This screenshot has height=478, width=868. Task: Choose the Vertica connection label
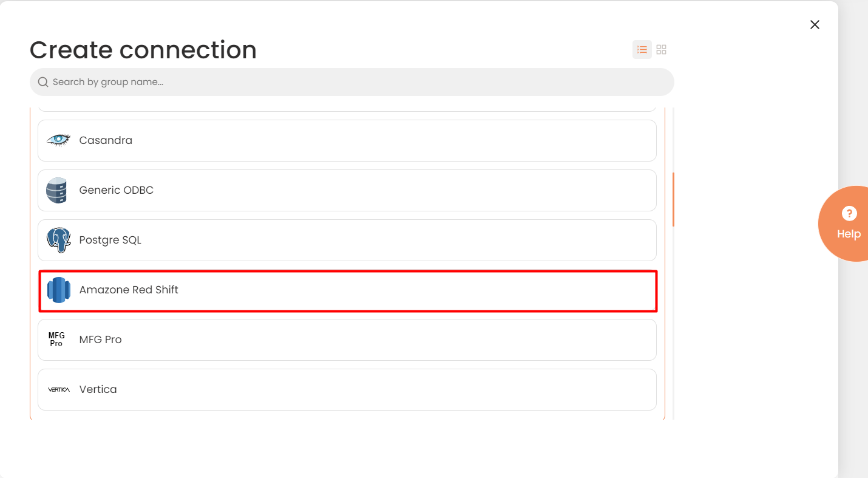(x=98, y=389)
